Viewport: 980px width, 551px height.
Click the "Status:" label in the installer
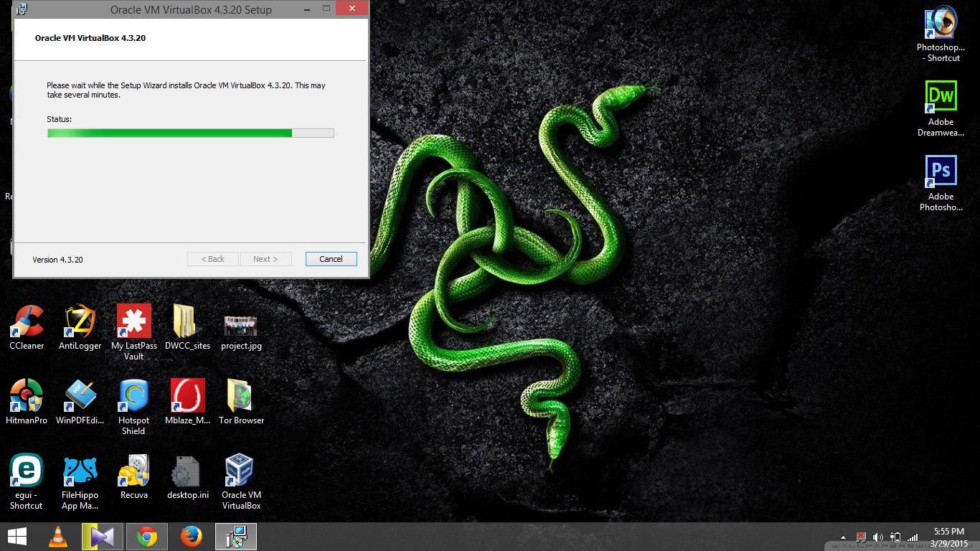60,119
